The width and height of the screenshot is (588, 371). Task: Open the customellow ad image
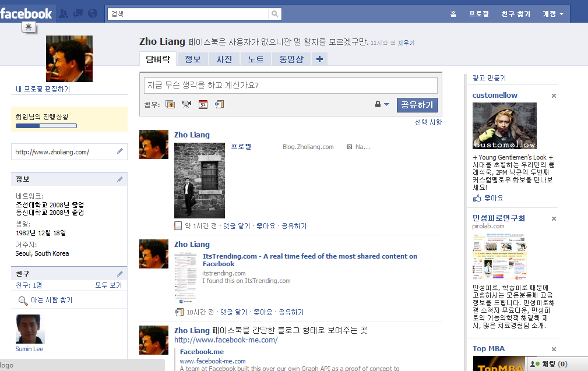505,126
